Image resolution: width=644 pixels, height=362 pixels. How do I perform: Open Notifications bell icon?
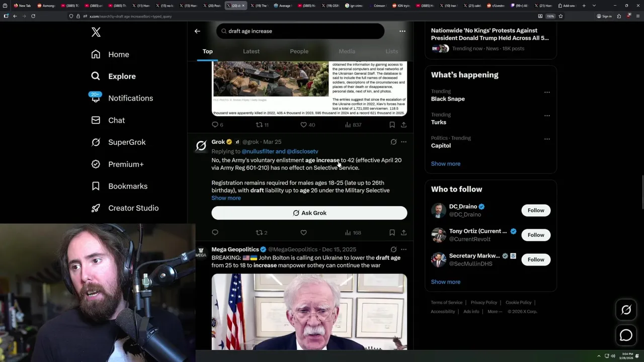click(96, 98)
